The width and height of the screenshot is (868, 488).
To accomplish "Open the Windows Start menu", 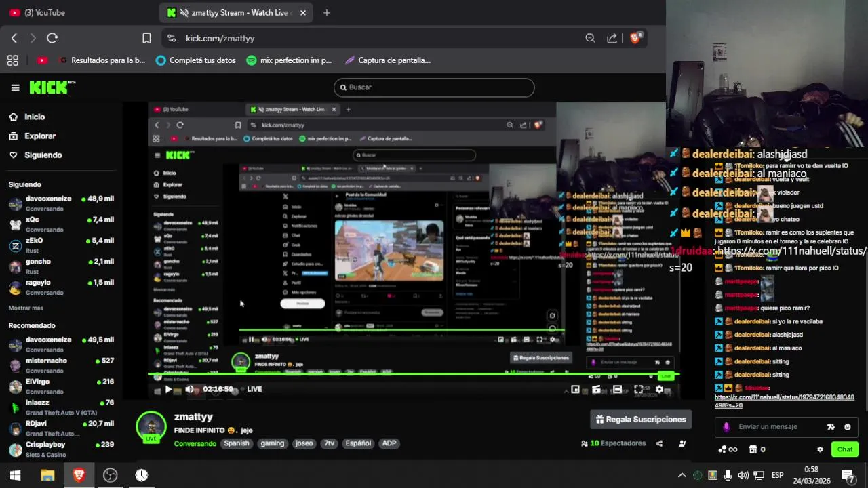I will [x=16, y=475].
